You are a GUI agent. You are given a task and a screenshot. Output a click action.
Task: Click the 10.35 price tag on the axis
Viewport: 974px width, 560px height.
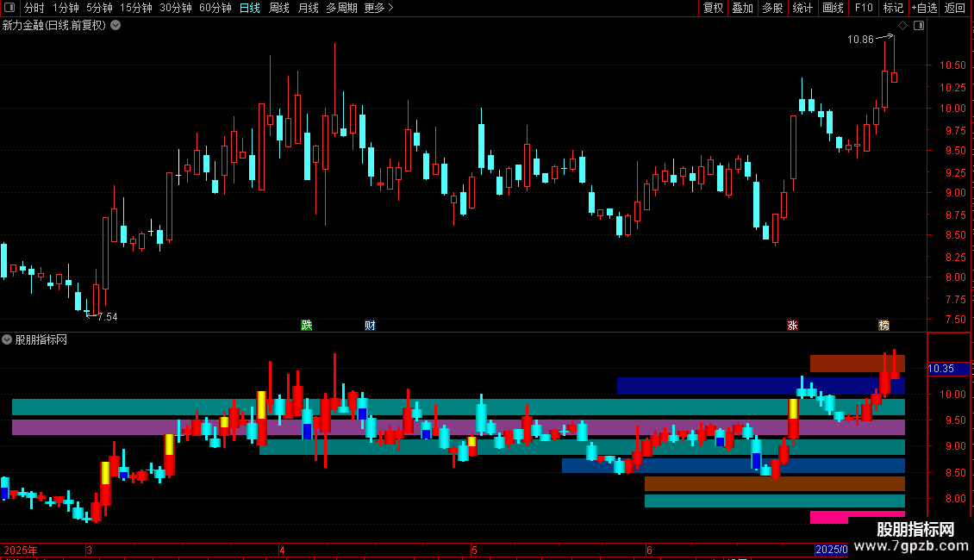[948, 369]
